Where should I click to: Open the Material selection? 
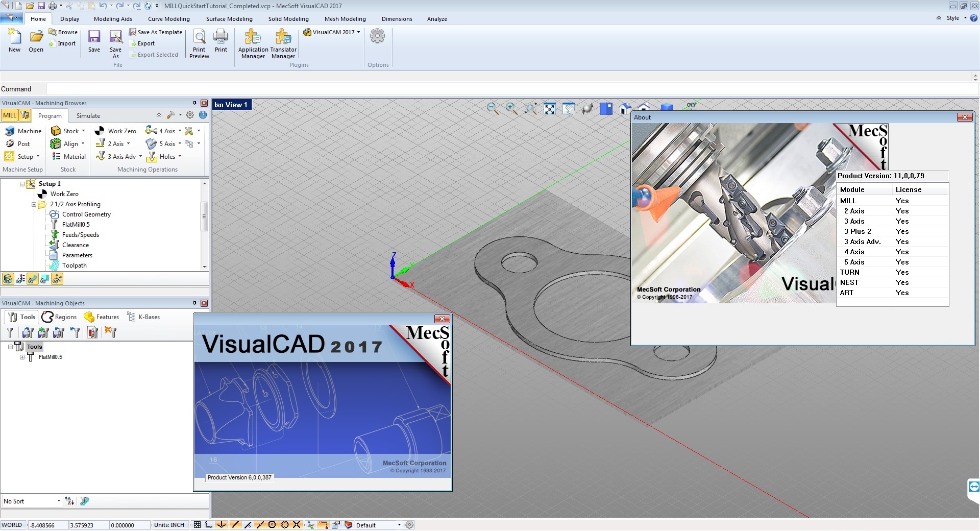[69, 157]
